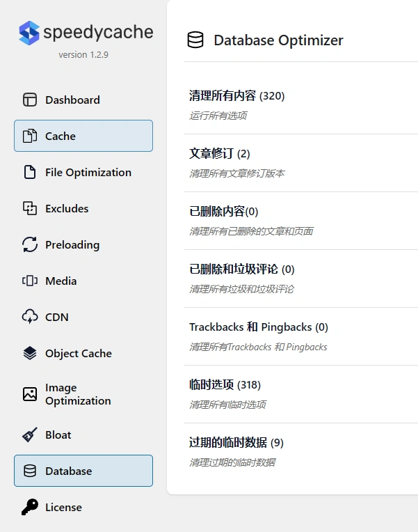The height and width of the screenshot is (532, 418).
Task: Click the speedycache wordmark text
Action: pos(98,33)
